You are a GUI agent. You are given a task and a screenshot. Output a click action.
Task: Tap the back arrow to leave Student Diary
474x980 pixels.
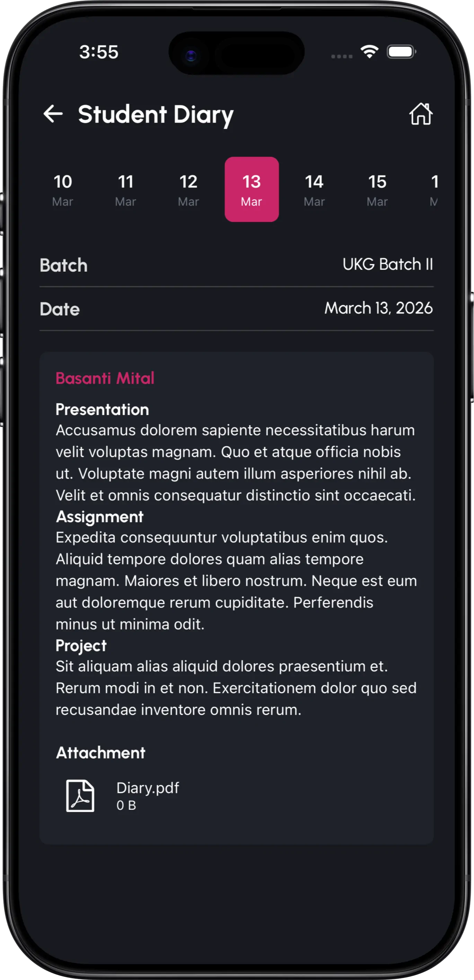(x=54, y=113)
